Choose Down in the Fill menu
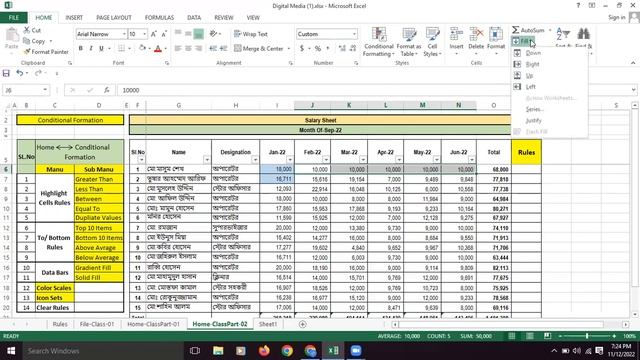The height and width of the screenshot is (360, 640). point(533,53)
